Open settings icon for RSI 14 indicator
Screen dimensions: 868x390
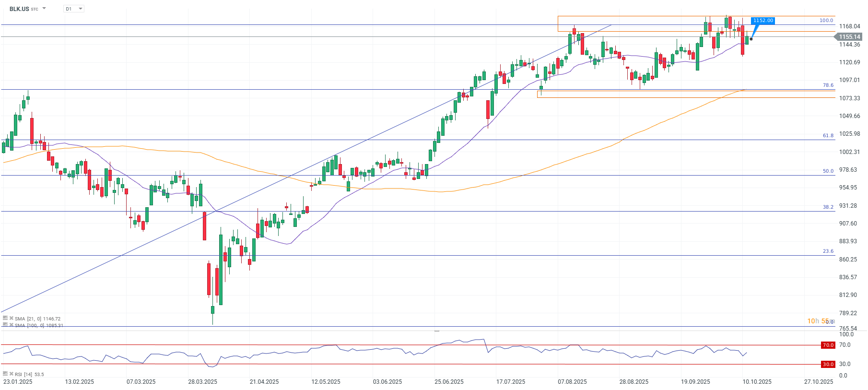click(5, 374)
